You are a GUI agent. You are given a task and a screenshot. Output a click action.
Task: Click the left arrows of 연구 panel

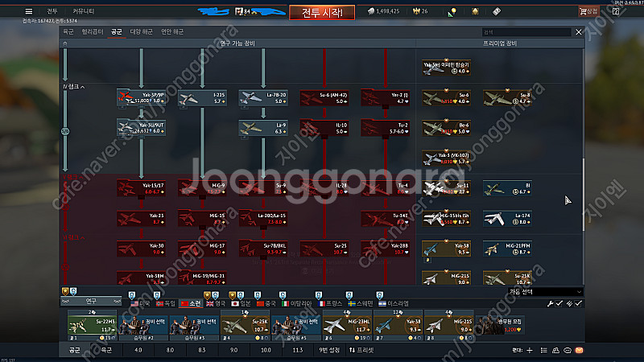pyautogui.click(x=65, y=301)
